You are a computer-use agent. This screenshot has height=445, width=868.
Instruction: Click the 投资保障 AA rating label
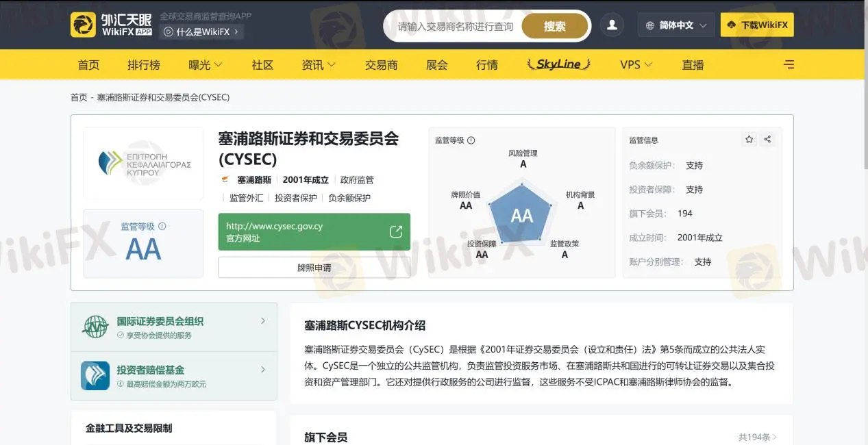482,249
